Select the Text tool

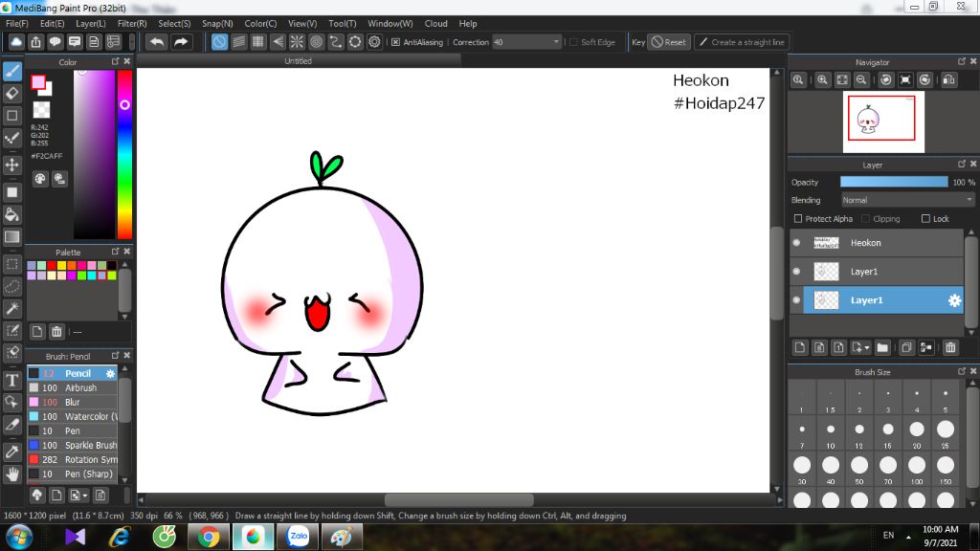point(12,380)
